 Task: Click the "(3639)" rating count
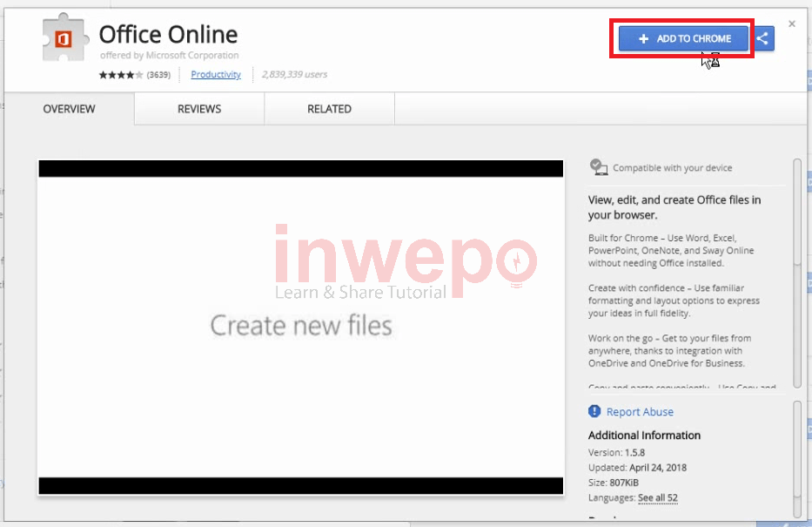pyautogui.click(x=158, y=75)
